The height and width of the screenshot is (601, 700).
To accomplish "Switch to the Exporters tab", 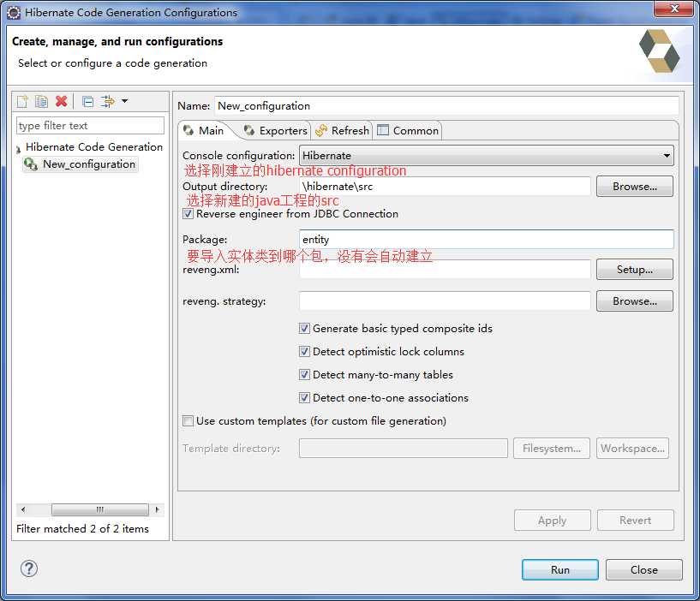I will 276,131.
